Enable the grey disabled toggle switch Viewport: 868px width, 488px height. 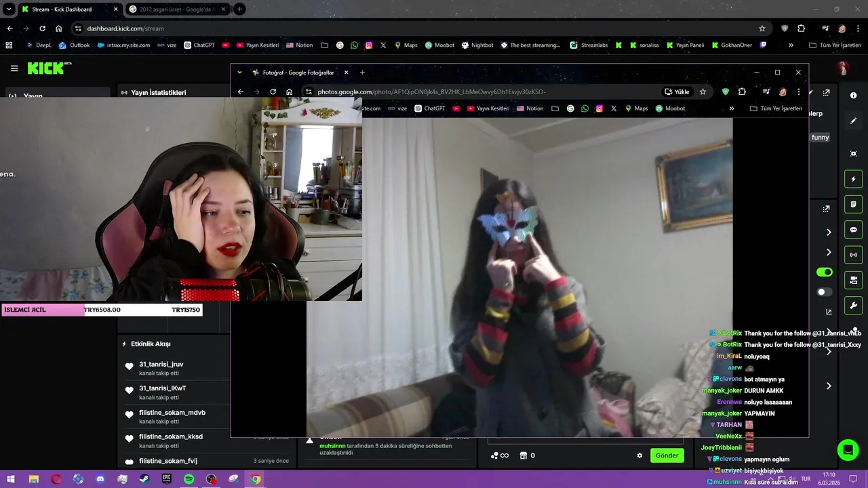(825, 292)
